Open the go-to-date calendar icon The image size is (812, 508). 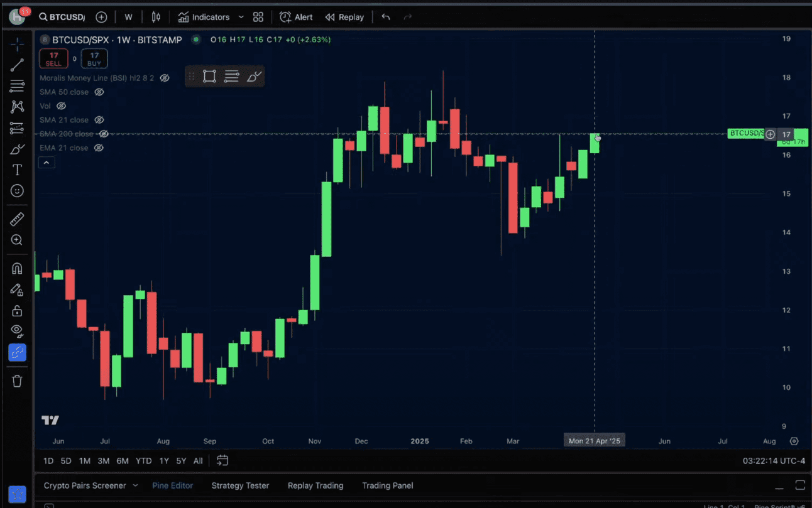click(222, 461)
